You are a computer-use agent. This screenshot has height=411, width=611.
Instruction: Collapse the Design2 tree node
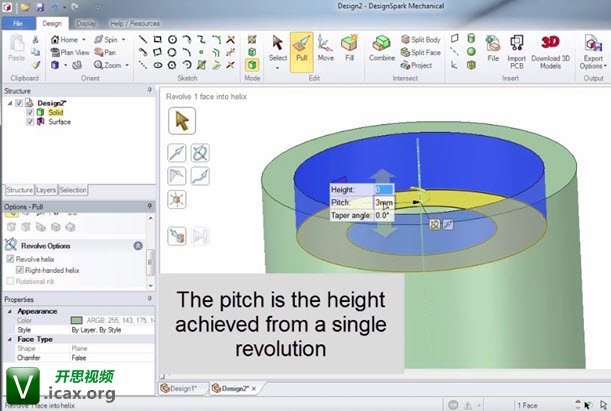10,103
